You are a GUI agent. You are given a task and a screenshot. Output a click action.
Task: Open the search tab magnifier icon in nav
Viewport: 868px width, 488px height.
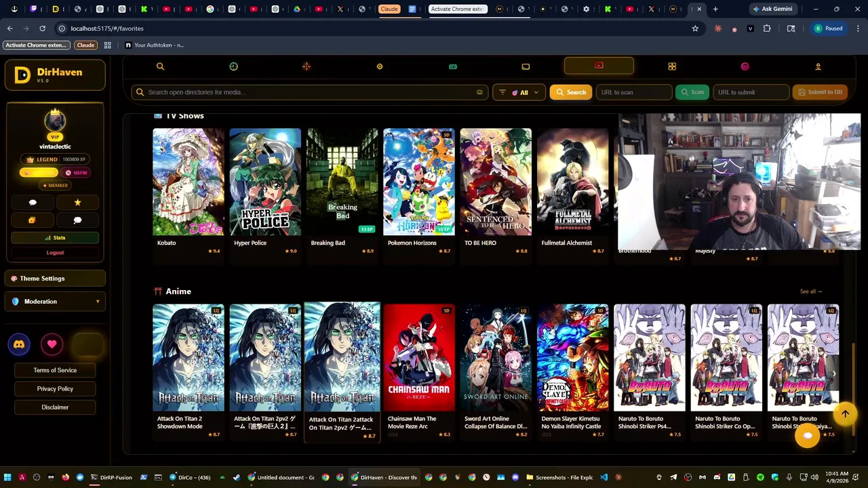[160, 66]
